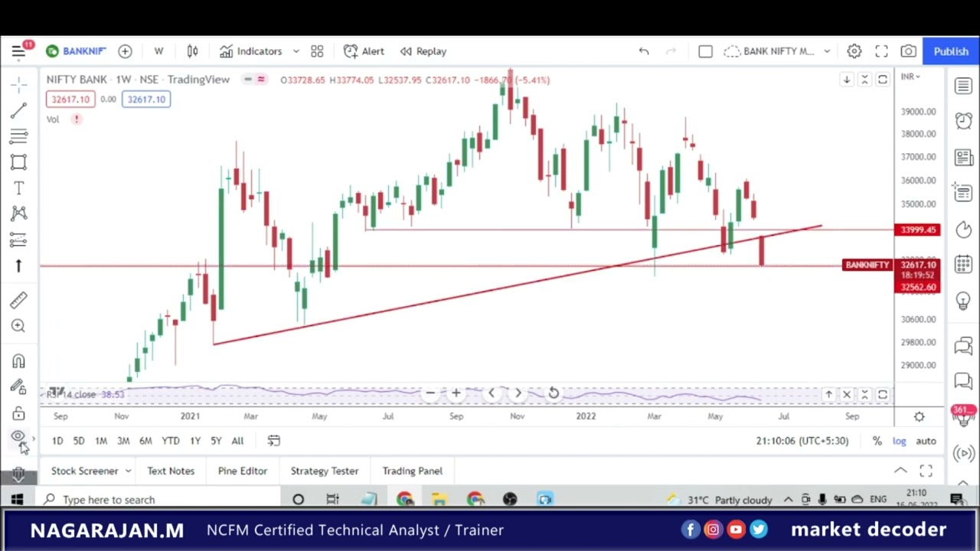Viewport: 980px width, 551px height.
Task: Publish the chart idea
Action: (x=951, y=51)
